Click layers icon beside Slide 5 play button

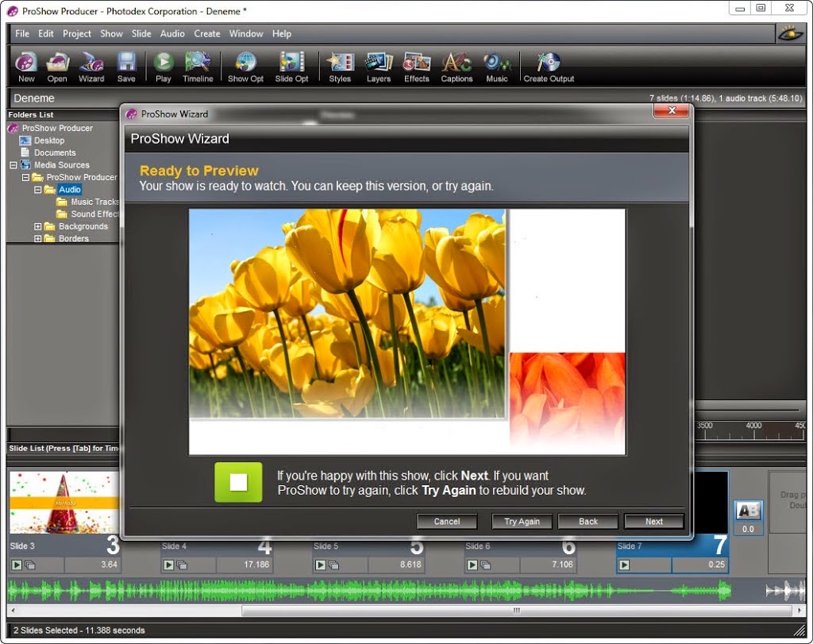pyautogui.click(x=334, y=565)
